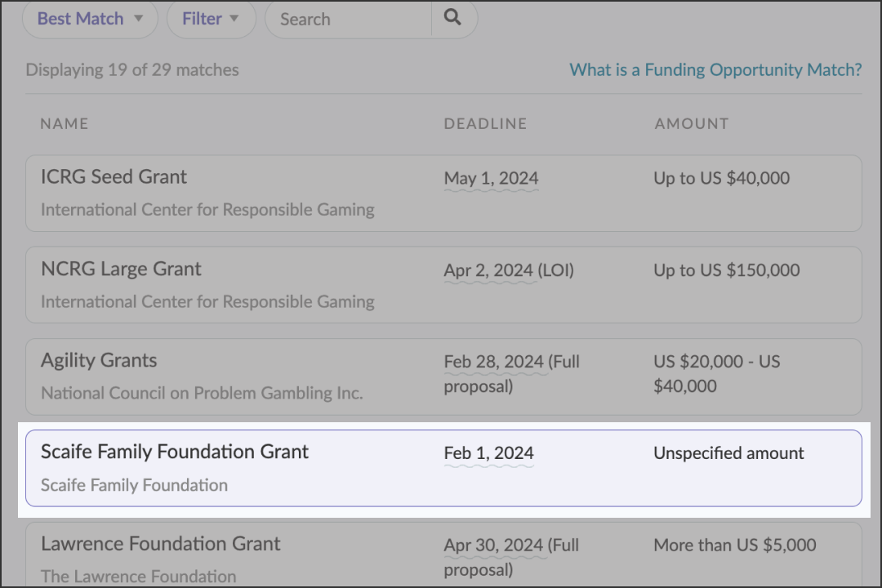Open the link explaining Funding Opportunity Match
882x588 pixels.
[x=715, y=70]
